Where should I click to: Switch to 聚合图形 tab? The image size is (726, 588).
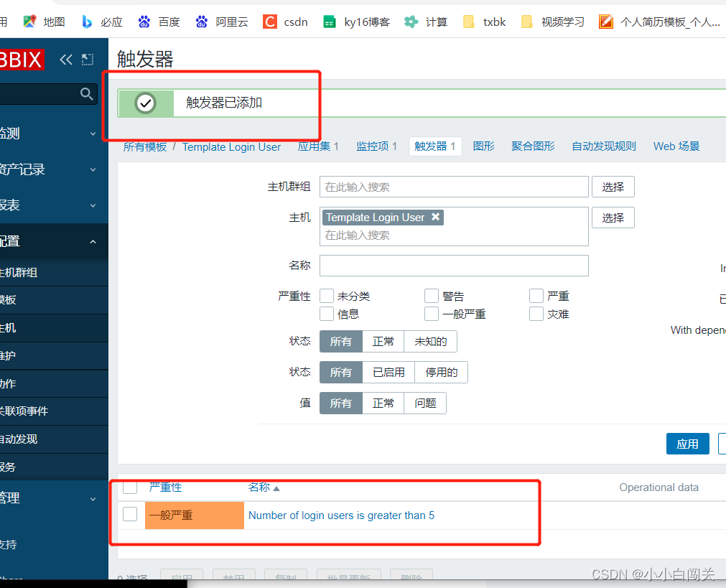(533, 146)
